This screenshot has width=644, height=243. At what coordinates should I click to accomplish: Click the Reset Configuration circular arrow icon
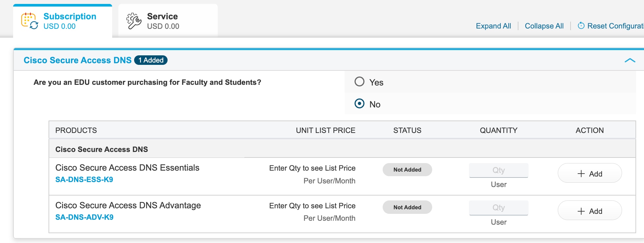tap(581, 26)
